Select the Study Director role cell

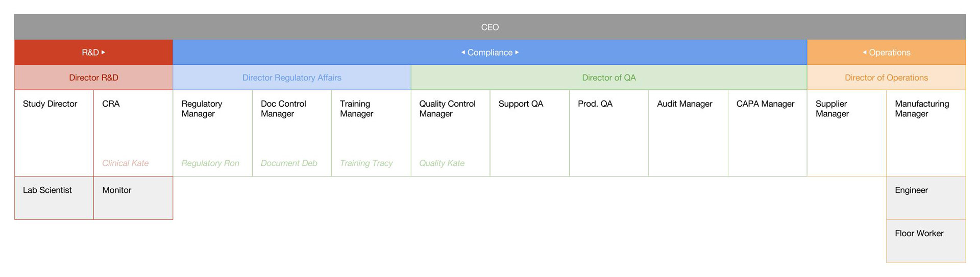54,133
